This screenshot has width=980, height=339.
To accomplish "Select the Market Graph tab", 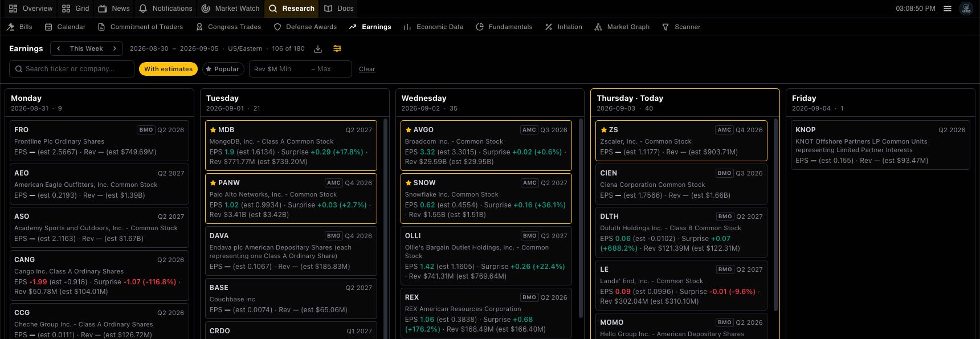I will (x=622, y=27).
